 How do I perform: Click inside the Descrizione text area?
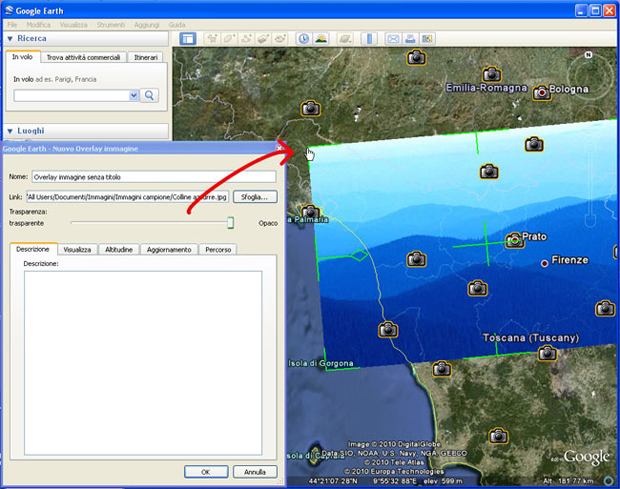pos(143,363)
